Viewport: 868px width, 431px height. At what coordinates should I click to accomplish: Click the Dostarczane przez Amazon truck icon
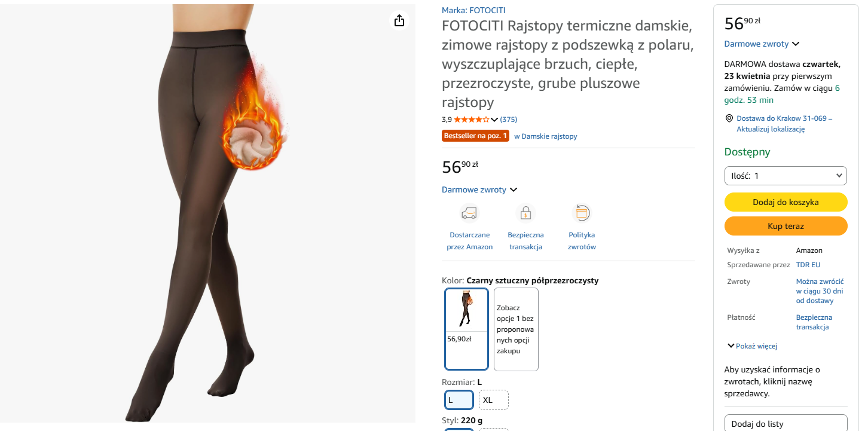469,213
